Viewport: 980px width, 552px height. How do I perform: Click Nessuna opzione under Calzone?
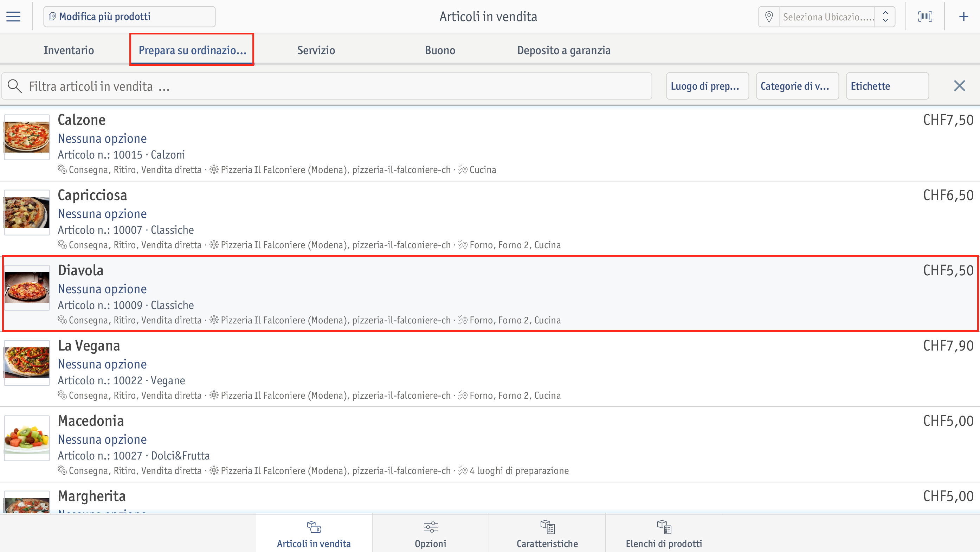(102, 138)
